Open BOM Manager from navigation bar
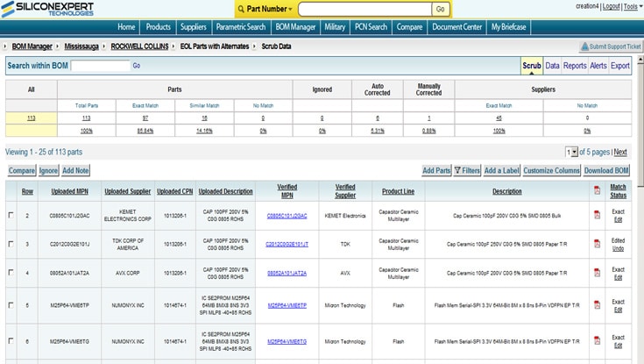The width and height of the screenshot is (644, 364). click(295, 27)
